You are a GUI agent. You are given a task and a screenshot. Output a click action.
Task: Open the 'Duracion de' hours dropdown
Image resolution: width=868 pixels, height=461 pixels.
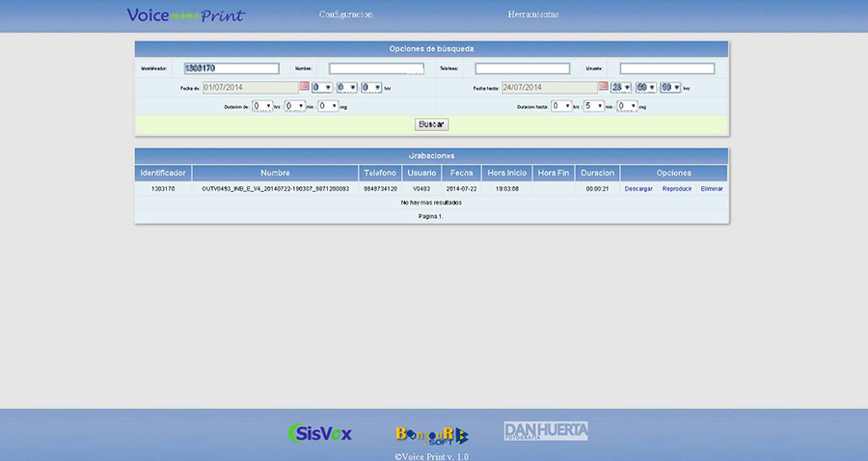[x=261, y=106]
